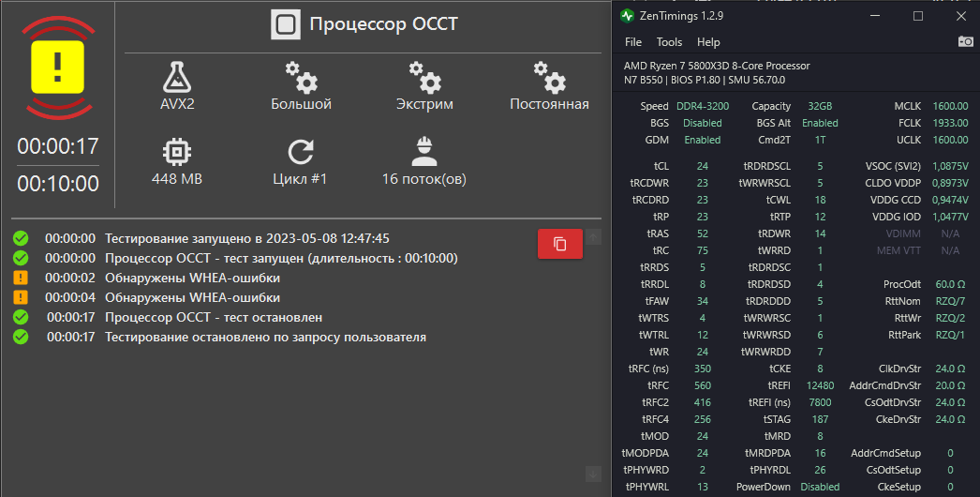Click the MCLK 1600.00 value
980x497 pixels.
(x=951, y=106)
